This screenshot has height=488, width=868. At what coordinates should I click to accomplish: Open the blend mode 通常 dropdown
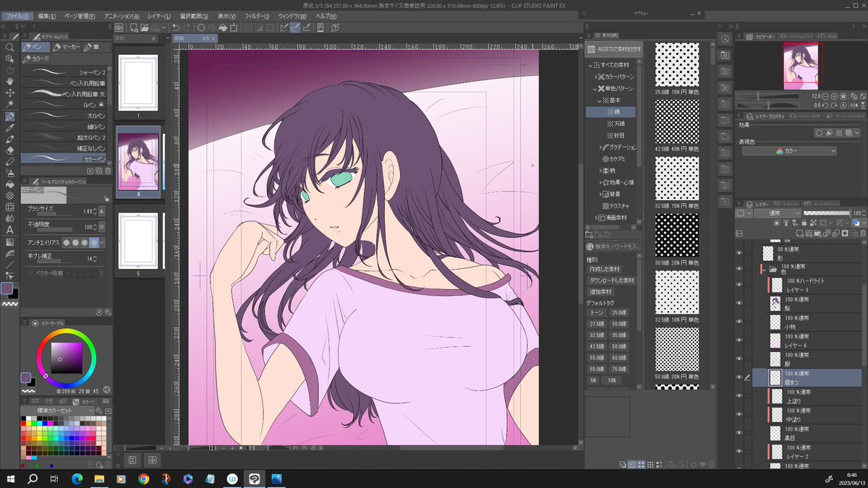click(776, 213)
